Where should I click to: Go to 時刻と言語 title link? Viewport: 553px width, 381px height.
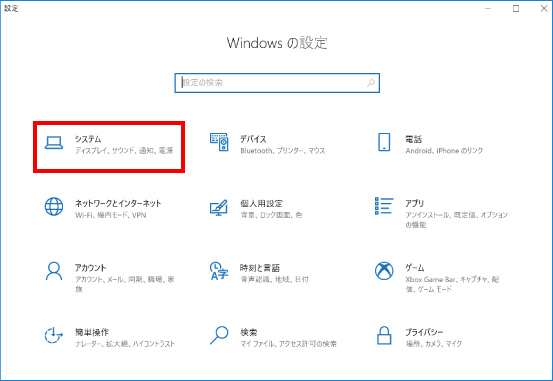tap(260, 268)
